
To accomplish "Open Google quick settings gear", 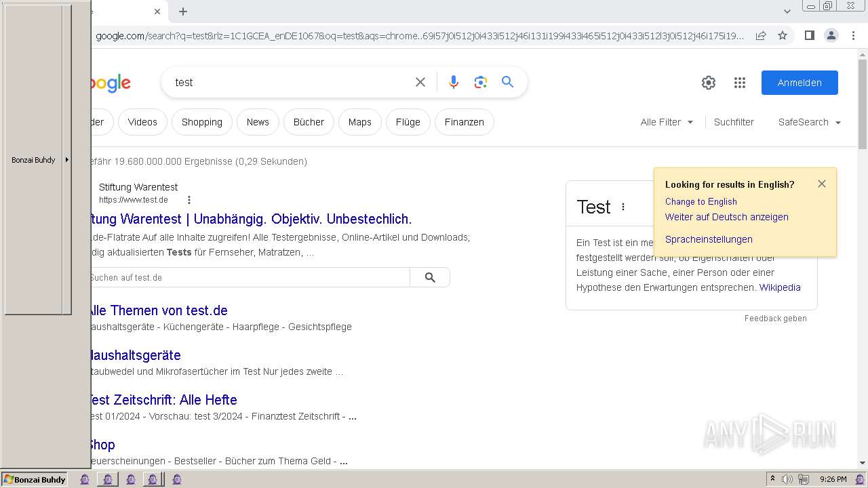I will click(709, 83).
